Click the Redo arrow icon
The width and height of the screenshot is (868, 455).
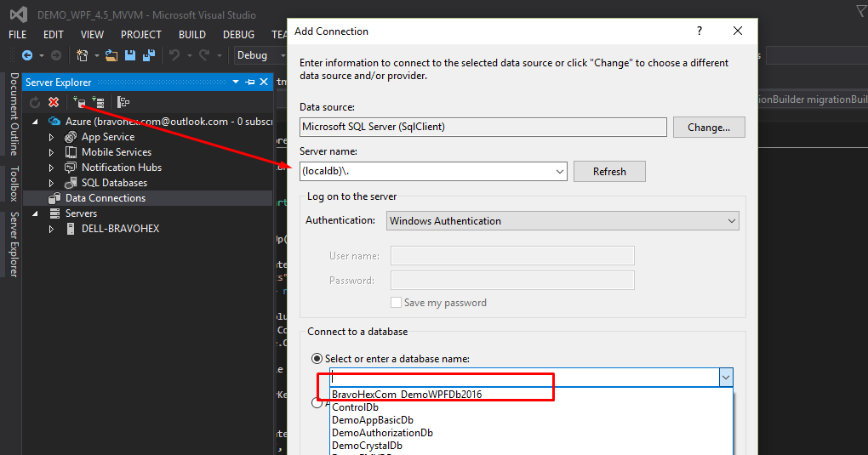[x=204, y=55]
